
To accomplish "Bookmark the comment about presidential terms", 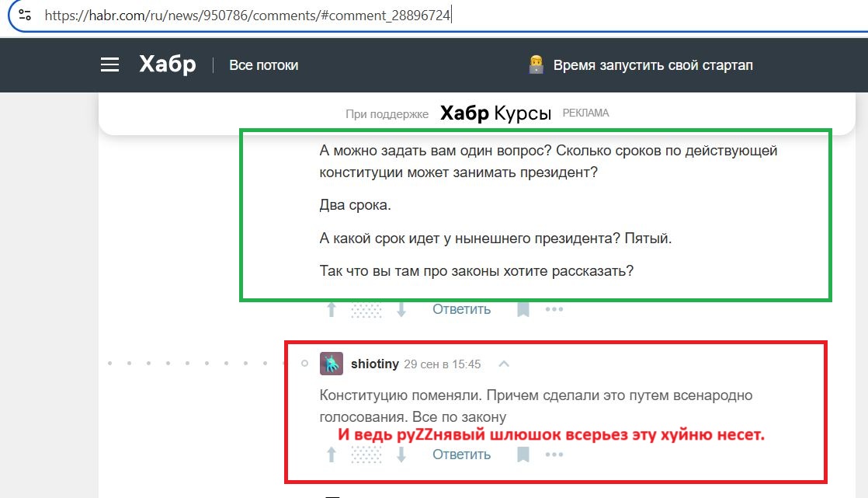I will click(x=523, y=309).
